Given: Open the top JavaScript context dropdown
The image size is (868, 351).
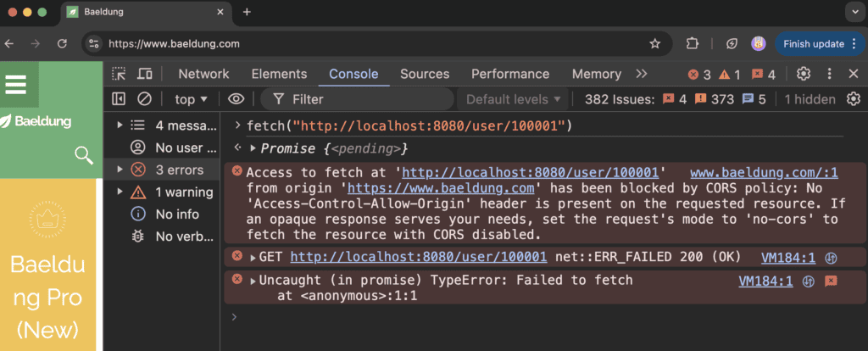Looking at the screenshot, I should [x=191, y=99].
